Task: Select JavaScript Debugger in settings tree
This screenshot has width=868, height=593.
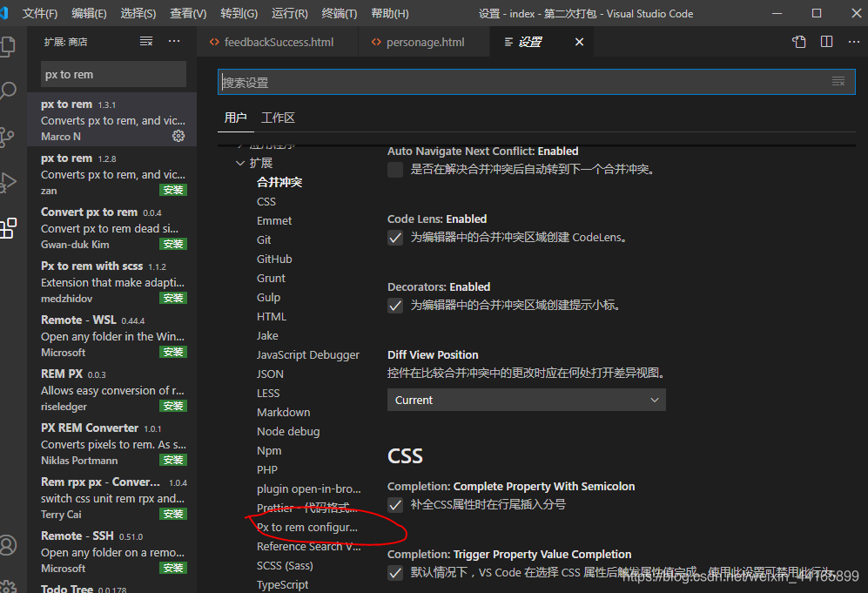Action: [308, 355]
